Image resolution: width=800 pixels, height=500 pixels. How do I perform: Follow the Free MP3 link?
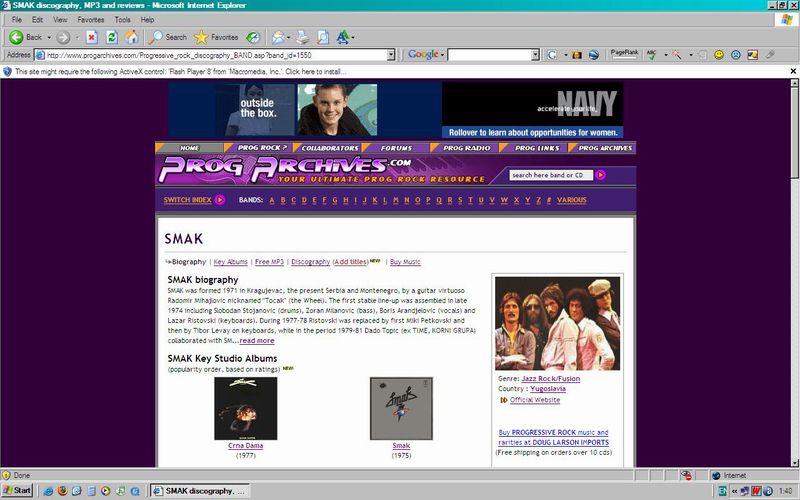coord(269,262)
